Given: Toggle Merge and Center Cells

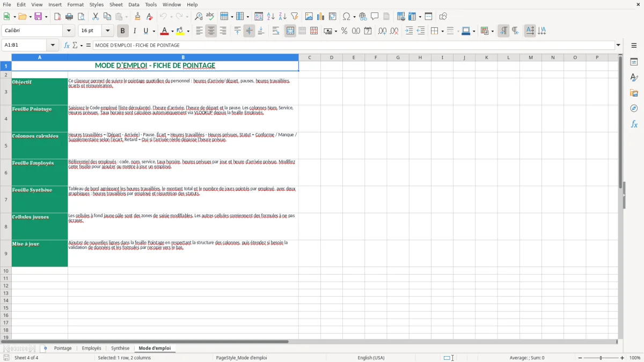Looking at the screenshot, I should click(x=290, y=31).
